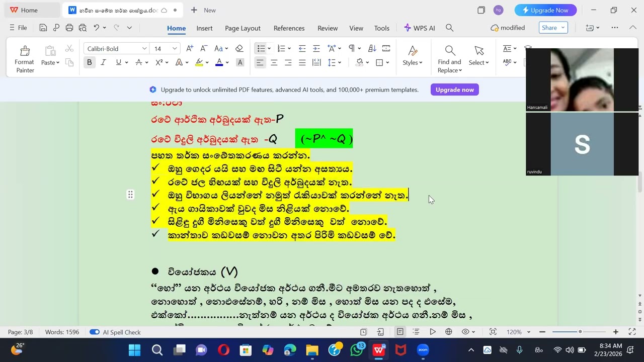
Task: Increase paragraph indent
Action: (x=316, y=48)
